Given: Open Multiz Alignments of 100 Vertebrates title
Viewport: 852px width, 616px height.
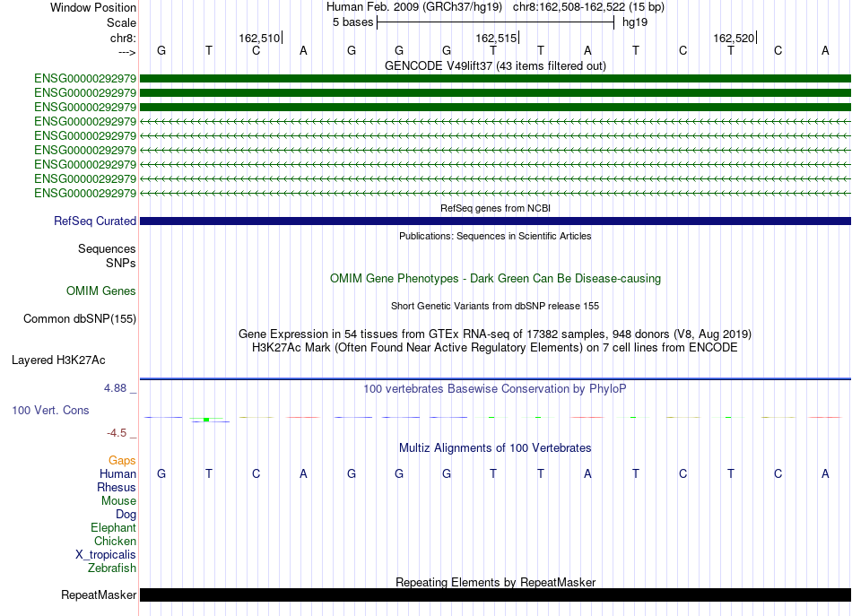Looking at the screenshot, I should click(495, 447).
